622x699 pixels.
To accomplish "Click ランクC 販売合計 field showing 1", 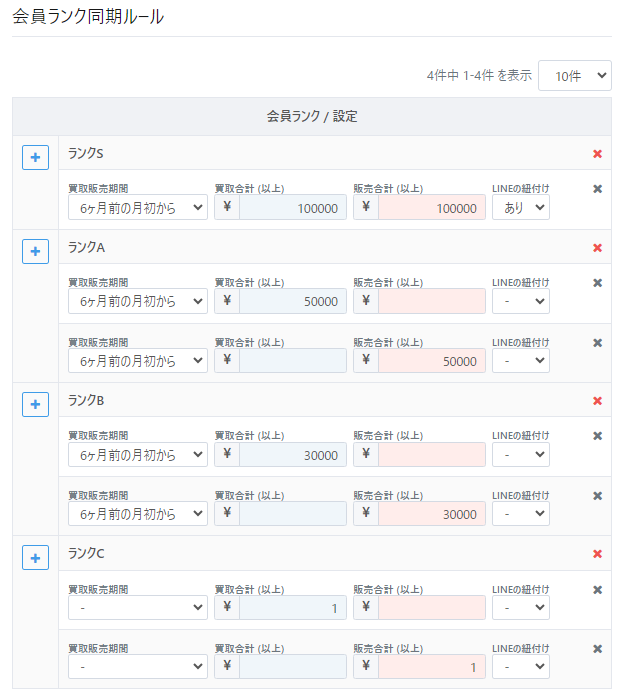I will click(x=431, y=667).
